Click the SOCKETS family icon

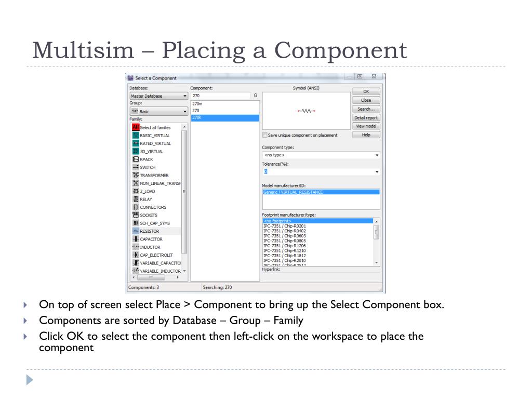(136, 215)
